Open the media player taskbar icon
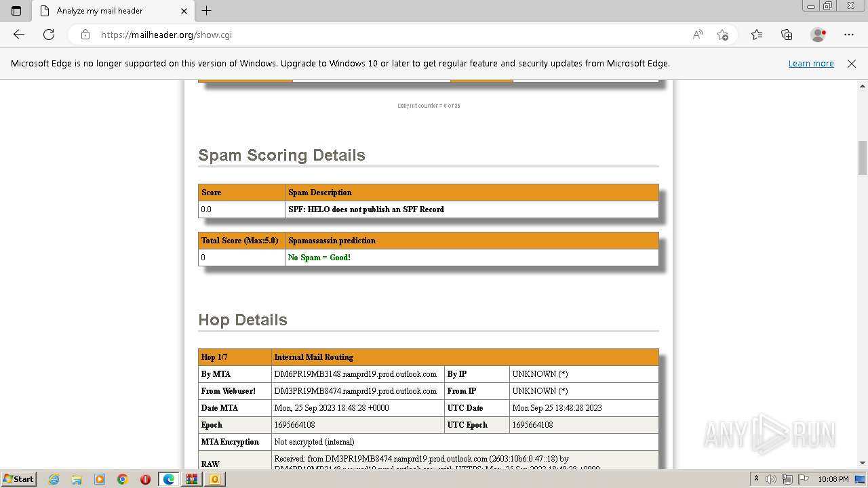The image size is (868, 488). click(x=100, y=479)
